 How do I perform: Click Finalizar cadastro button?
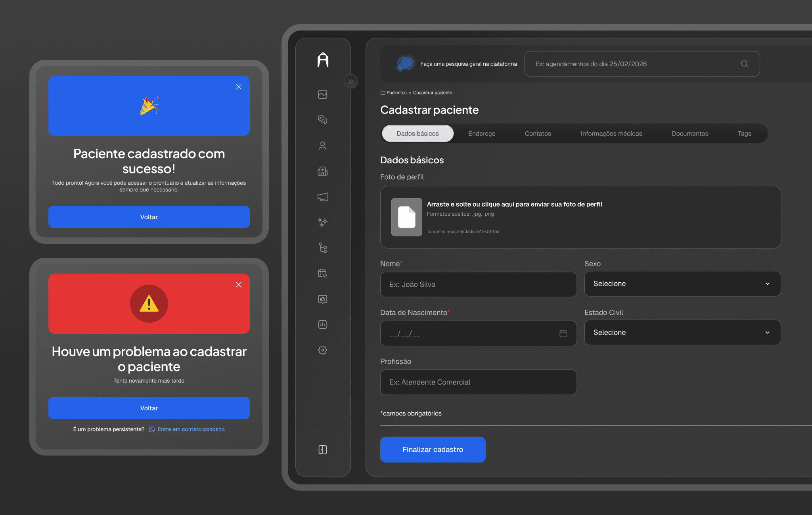[x=433, y=450]
